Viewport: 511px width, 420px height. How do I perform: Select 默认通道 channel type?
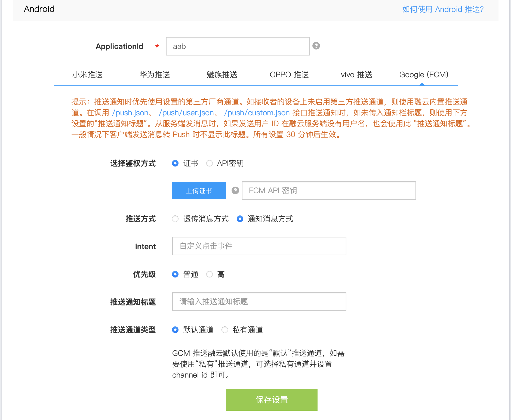tap(175, 330)
